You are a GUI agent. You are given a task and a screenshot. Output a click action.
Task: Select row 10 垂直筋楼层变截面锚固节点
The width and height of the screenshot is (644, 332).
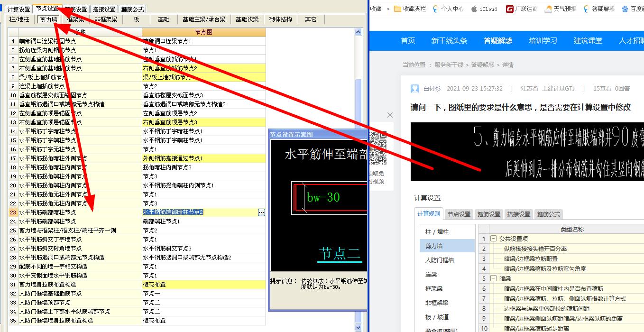point(80,95)
